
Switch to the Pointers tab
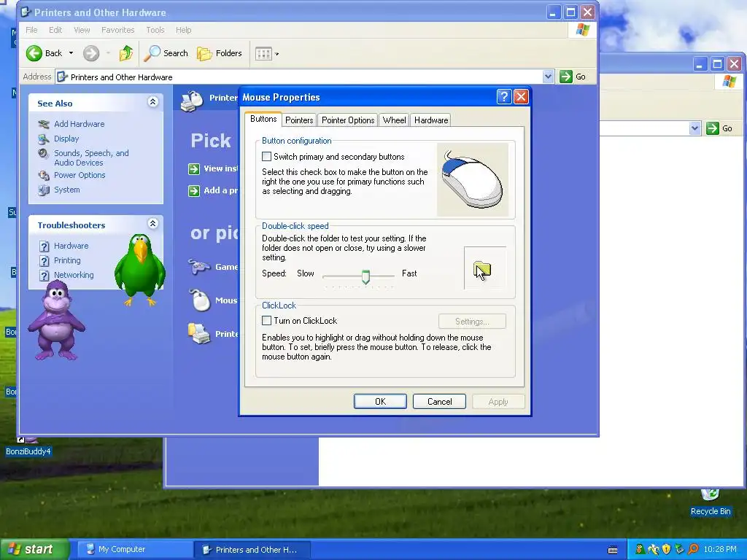[298, 120]
